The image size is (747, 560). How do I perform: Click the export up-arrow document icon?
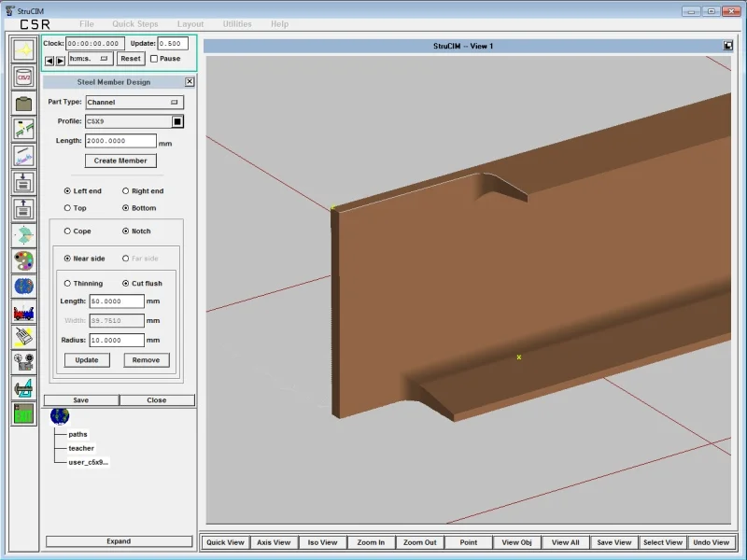click(23, 208)
